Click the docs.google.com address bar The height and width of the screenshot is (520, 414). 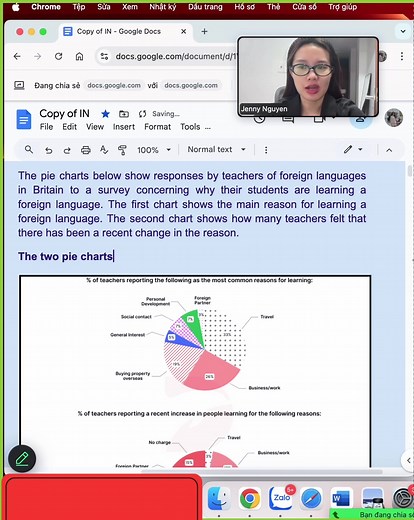tap(167, 56)
